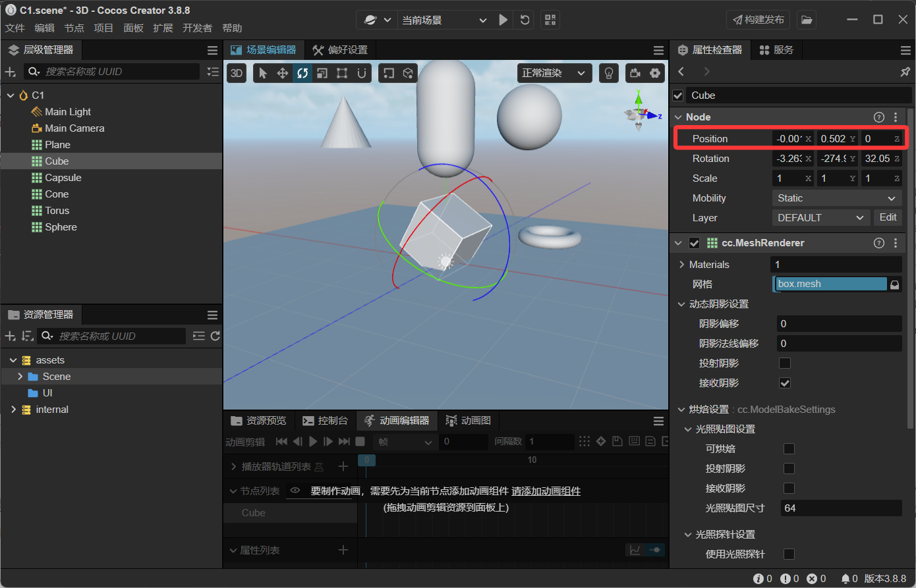Toggle eye icon in 节点列表
This screenshot has height=588, width=916.
295,491
